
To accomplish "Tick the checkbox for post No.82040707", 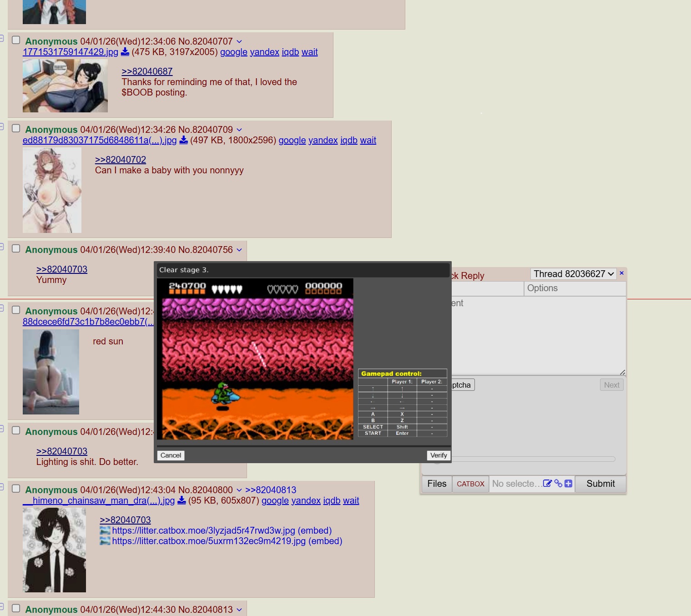I will tap(16, 40).
